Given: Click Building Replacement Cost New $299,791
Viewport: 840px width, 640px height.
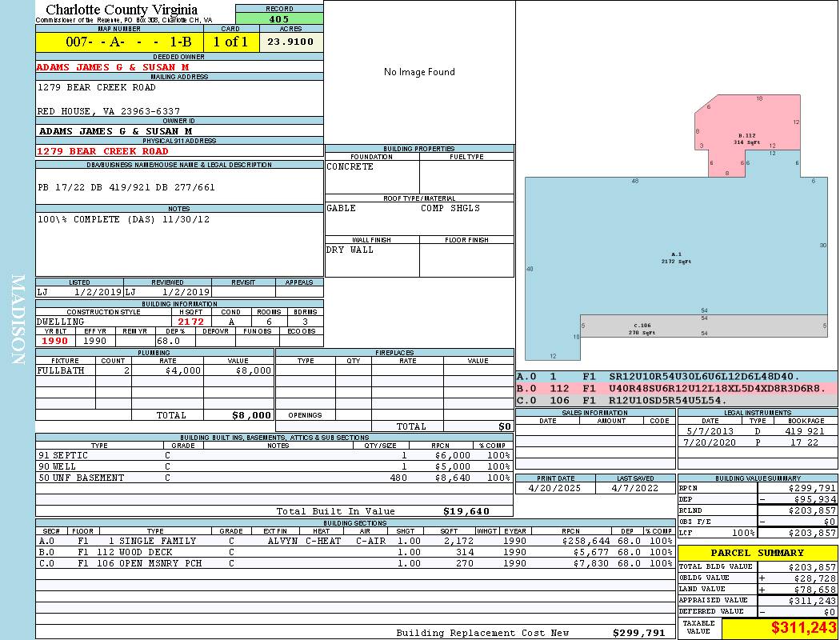Looking at the screenshot, I should click(638, 633).
